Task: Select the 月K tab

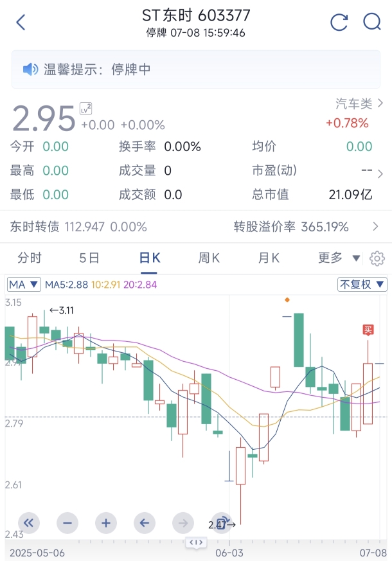Action: click(269, 258)
